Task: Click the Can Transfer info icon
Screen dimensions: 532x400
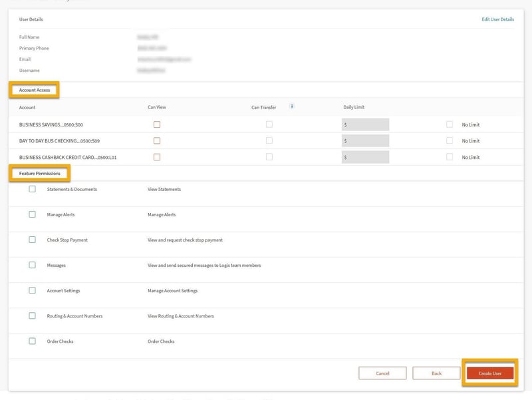Action: (x=292, y=106)
